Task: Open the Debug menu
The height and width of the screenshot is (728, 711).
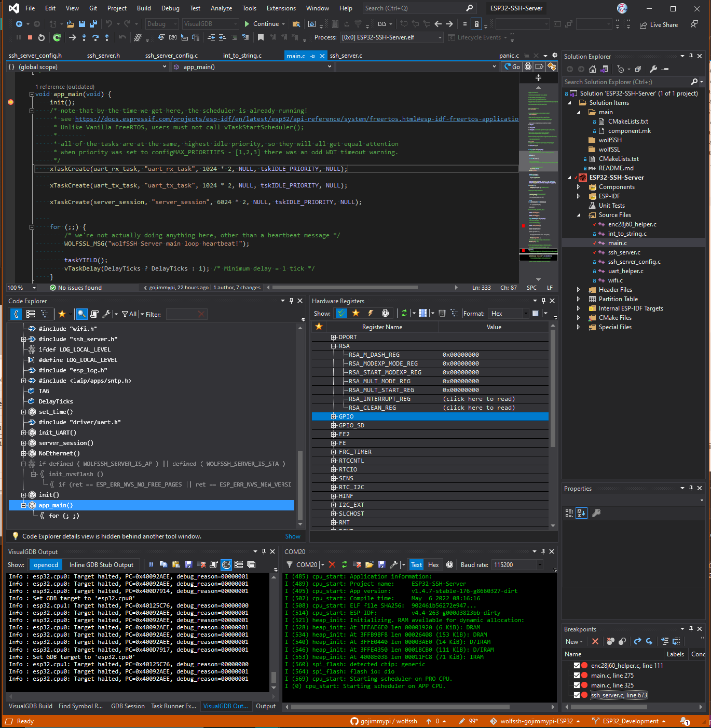Action: click(x=170, y=8)
